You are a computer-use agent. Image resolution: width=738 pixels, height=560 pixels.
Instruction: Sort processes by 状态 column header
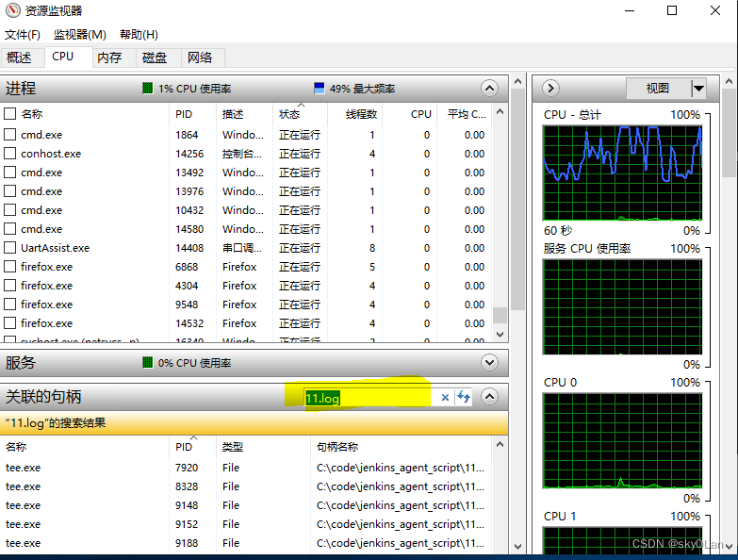tap(300, 114)
